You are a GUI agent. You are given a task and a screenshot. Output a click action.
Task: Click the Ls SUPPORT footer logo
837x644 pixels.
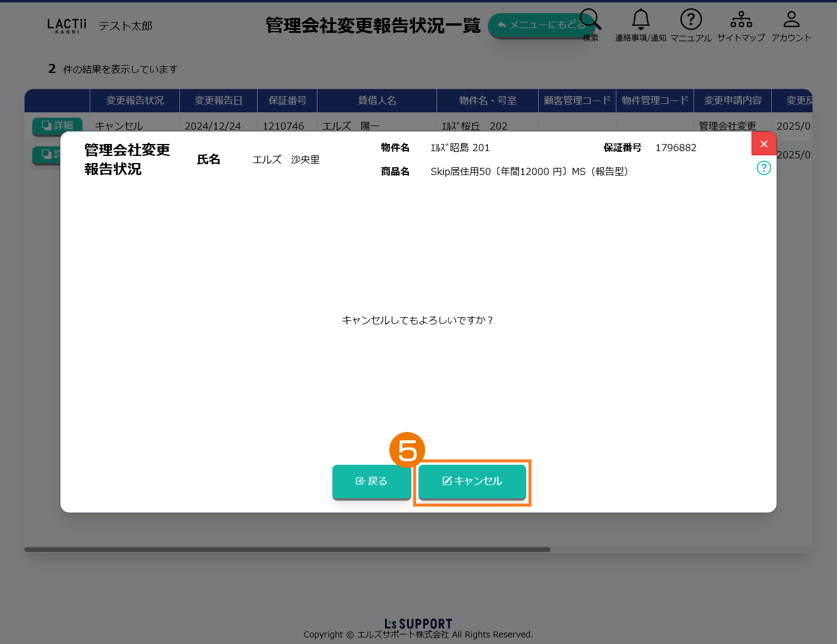point(418,624)
